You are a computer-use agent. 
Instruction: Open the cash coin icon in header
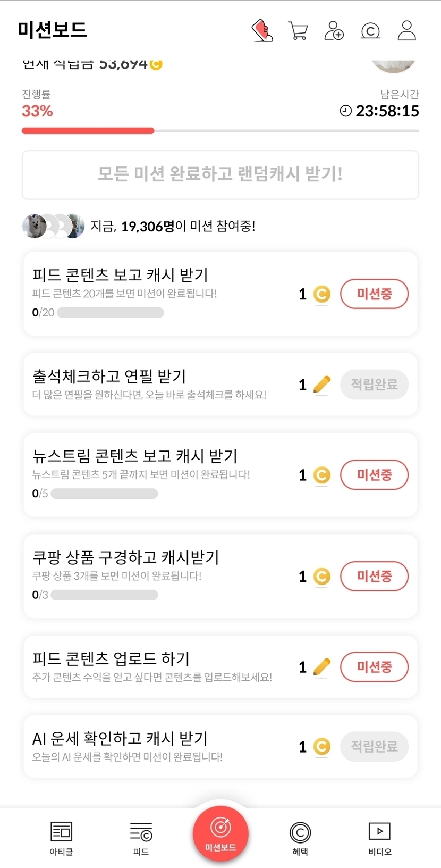pos(370,31)
